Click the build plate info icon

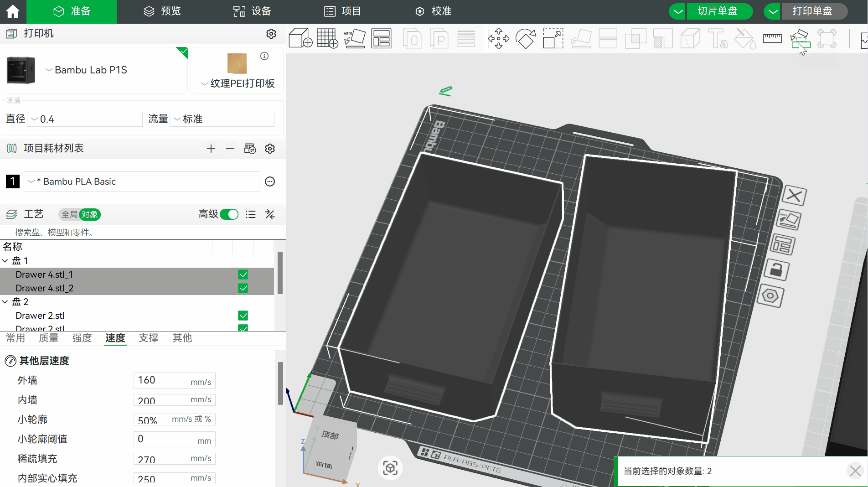click(264, 56)
